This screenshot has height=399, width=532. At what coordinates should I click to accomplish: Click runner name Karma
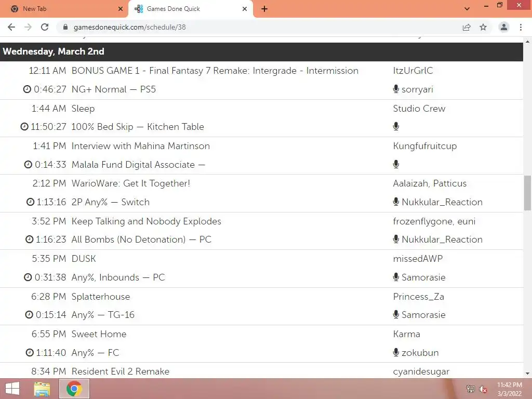(406, 334)
